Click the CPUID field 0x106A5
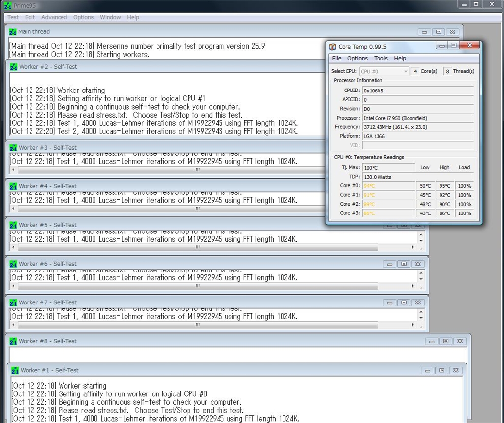 pyautogui.click(x=418, y=91)
